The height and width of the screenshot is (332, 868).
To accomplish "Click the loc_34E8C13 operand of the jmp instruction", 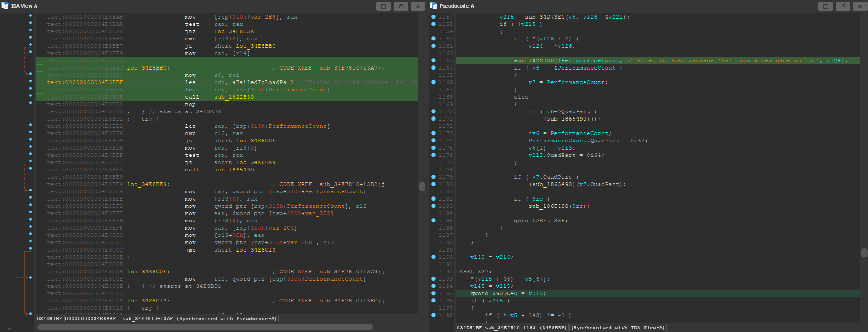I will pyautogui.click(x=256, y=250).
